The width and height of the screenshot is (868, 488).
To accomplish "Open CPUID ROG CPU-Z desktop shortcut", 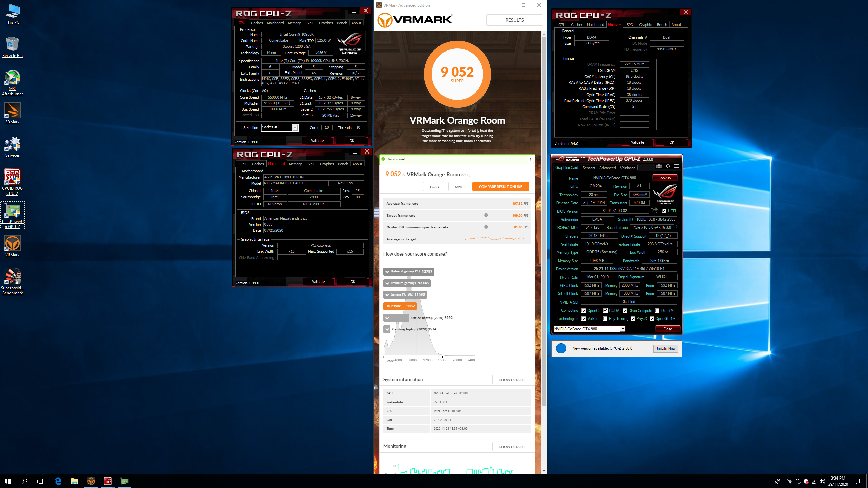I will coord(13,182).
